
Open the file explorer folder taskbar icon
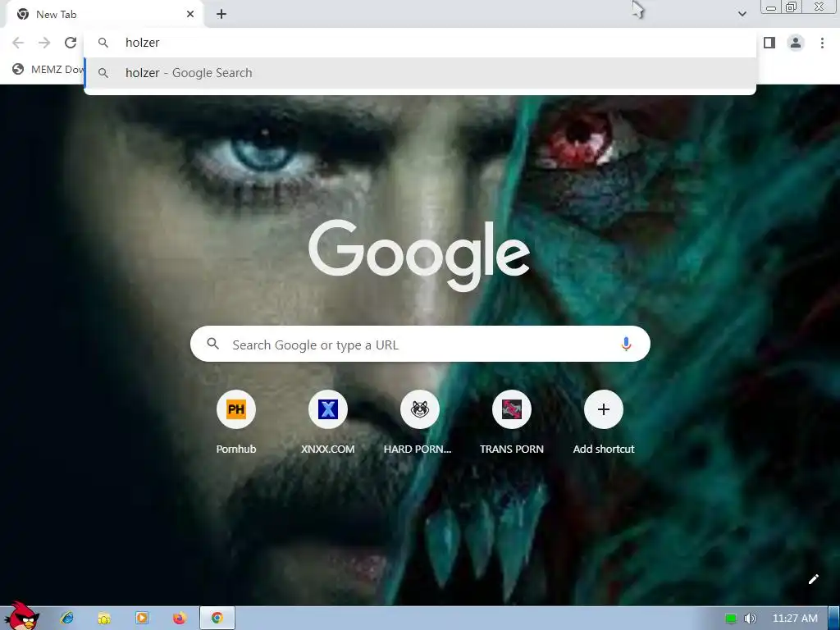pyautogui.click(x=104, y=619)
